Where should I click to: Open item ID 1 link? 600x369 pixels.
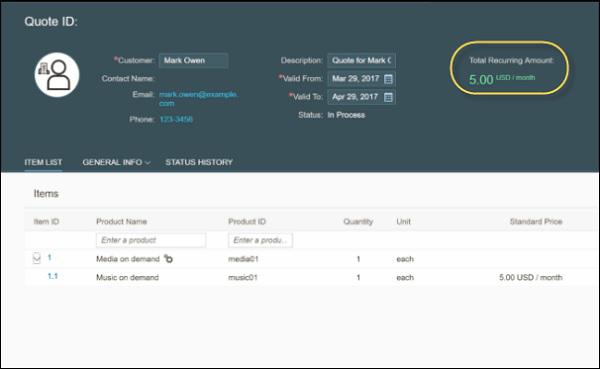pyautogui.click(x=49, y=258)
